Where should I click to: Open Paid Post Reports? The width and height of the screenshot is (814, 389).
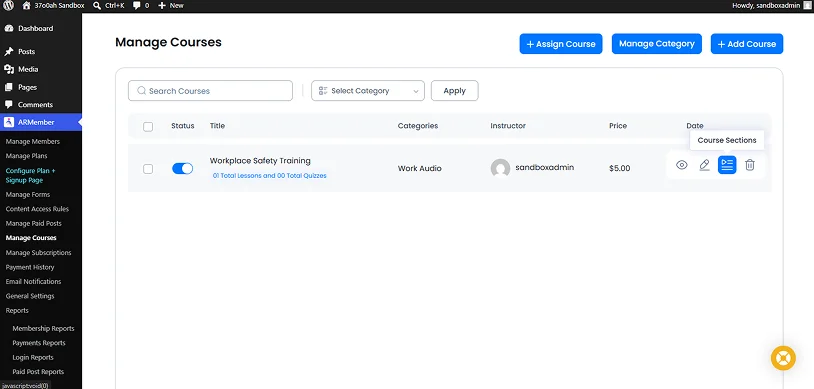tap(38, 372)
